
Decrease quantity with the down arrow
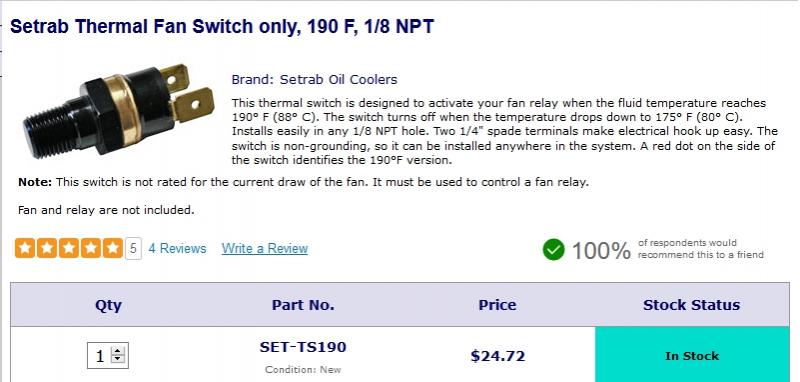[x=118, y=359]
